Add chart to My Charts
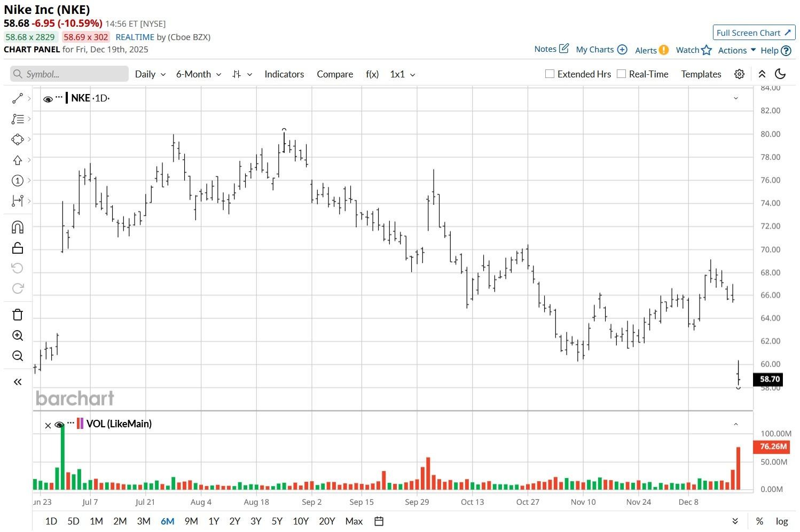 [601, 50]
